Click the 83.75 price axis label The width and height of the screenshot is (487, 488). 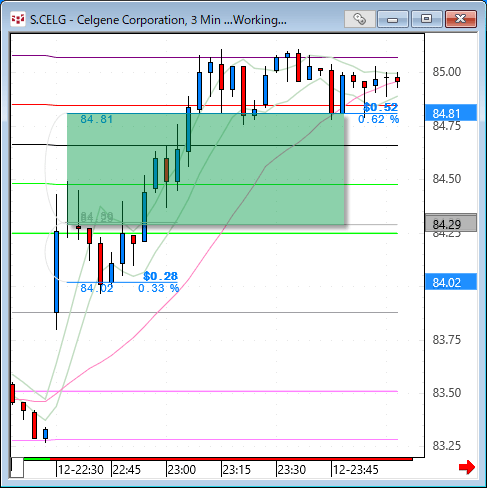447,340
